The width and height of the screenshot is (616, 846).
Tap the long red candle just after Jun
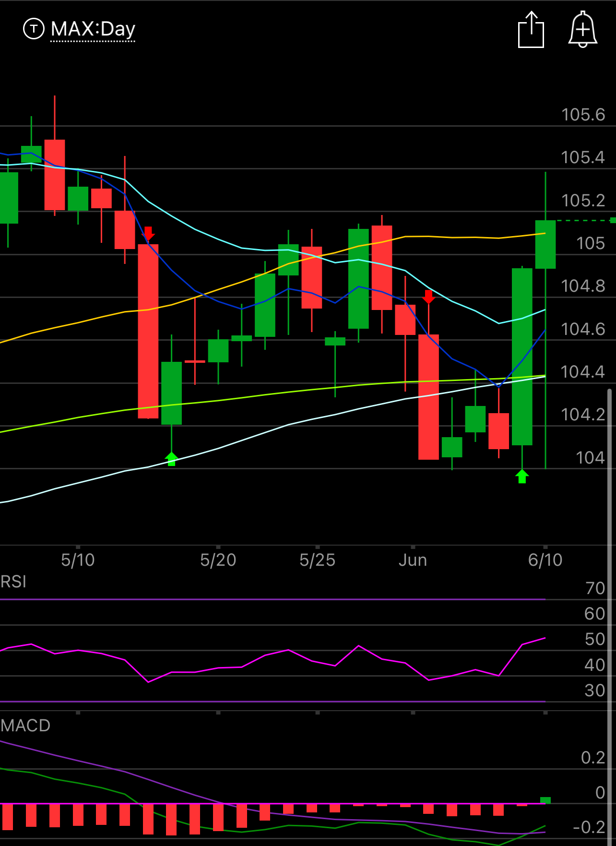point(428,397)
